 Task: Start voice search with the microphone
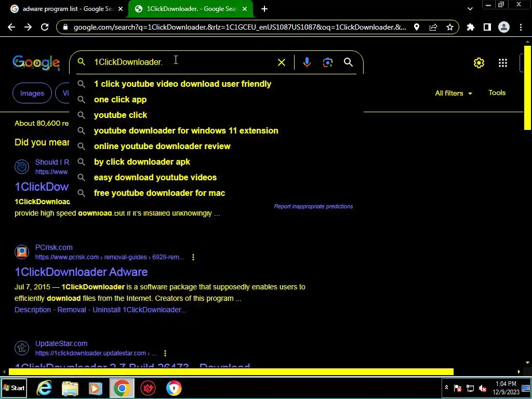pyautogui.click(x=307, y=62)
